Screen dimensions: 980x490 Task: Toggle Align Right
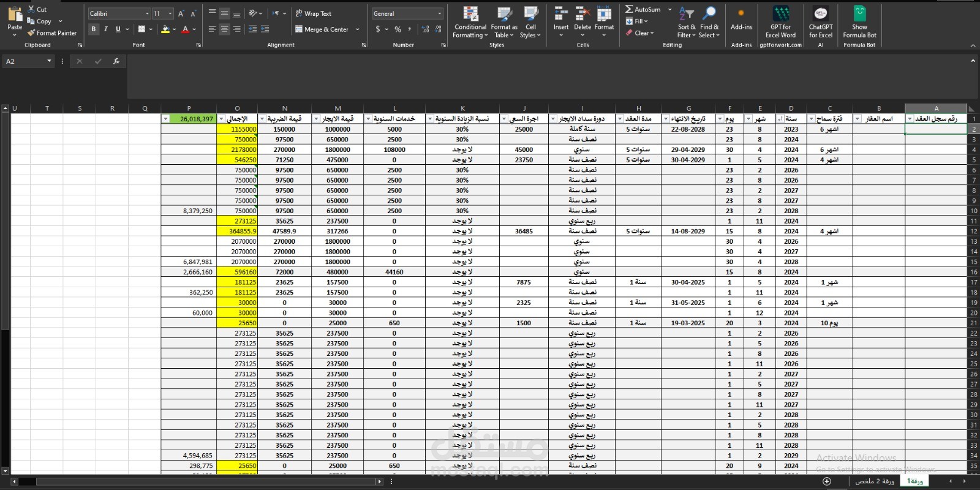coord(237,29)
